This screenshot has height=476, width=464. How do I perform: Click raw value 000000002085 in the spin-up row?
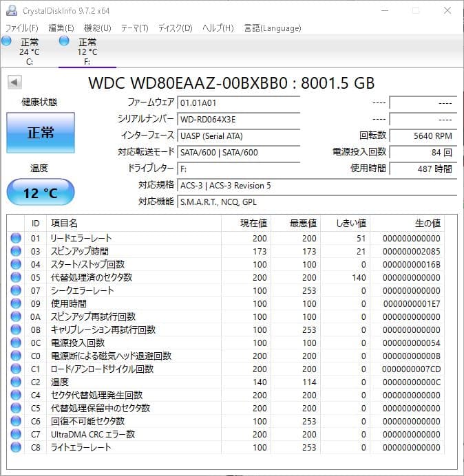(x=411, y=251)
